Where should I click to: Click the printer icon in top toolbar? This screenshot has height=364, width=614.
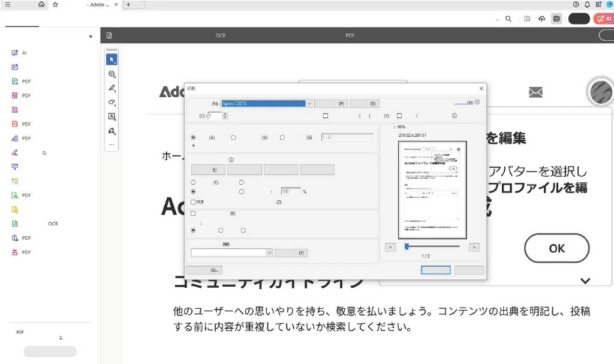tap(556, 19)
